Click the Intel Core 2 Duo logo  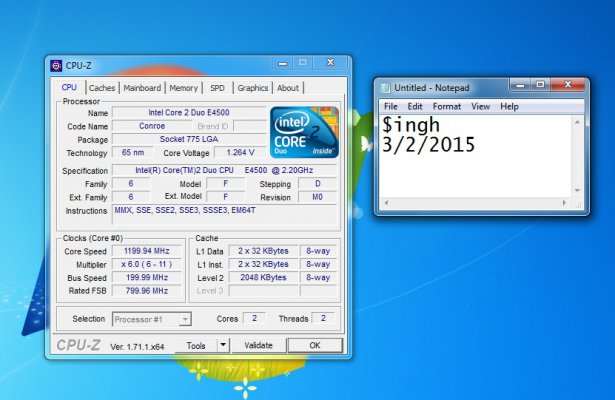click(304, 132)
